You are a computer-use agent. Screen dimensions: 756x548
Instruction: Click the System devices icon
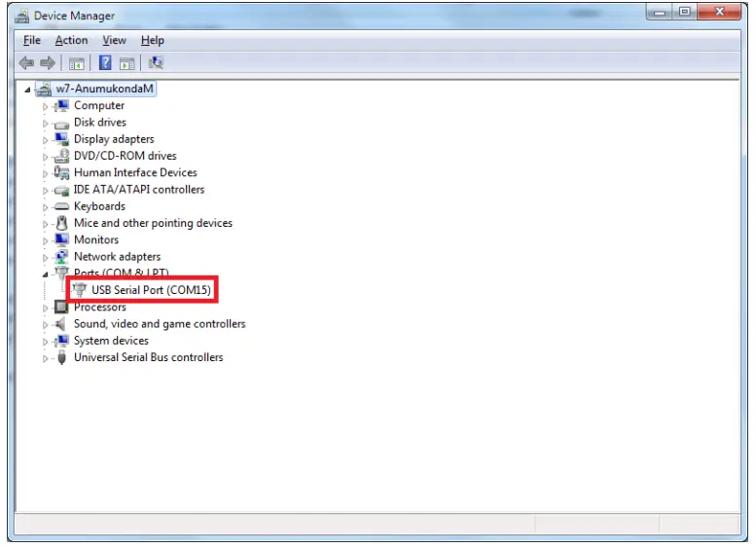point(61,341)
